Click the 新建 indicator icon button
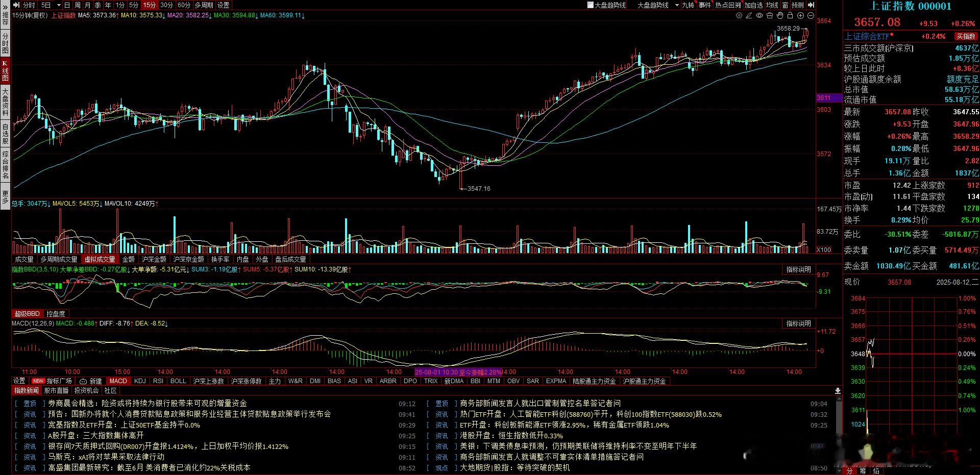The image size is (980, 475). pos(90,381)
